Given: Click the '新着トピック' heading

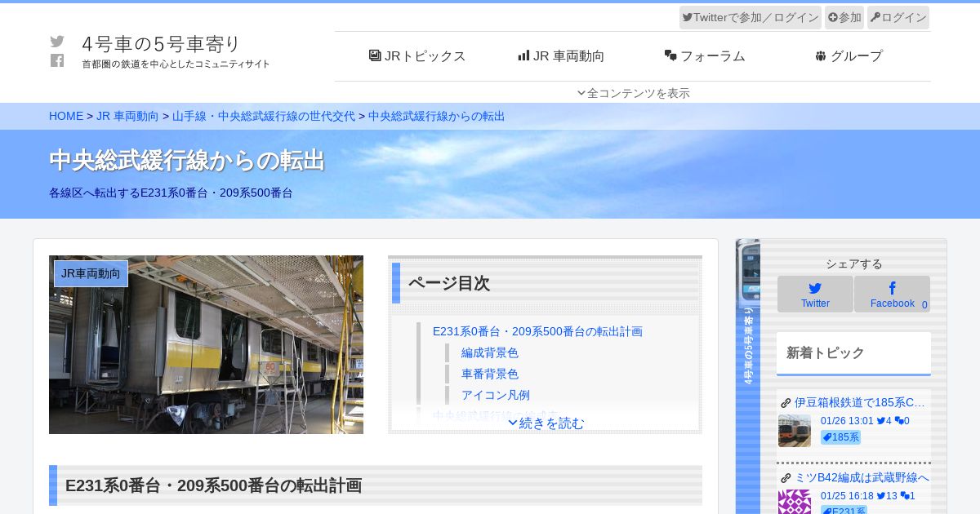Looking at the screenshot, I should (825, 352).
